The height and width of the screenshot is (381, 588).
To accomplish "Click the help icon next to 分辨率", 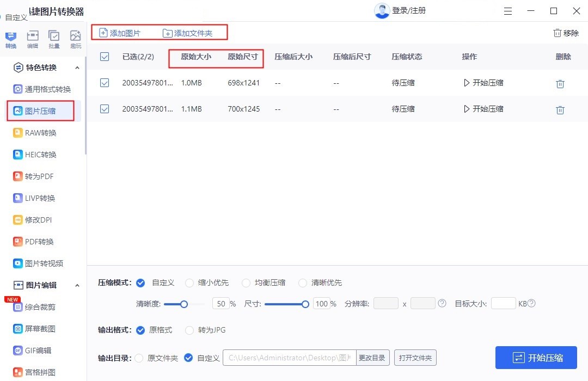I will click(x=442, y=303).
